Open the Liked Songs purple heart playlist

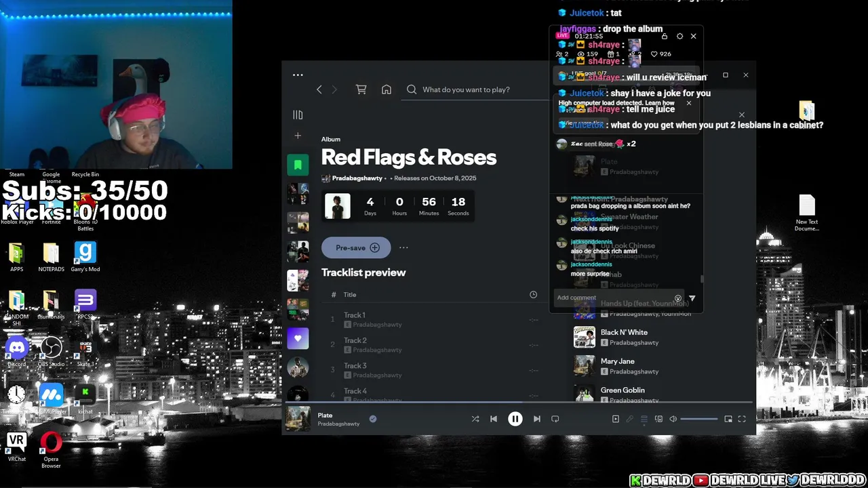pos(298,338)
